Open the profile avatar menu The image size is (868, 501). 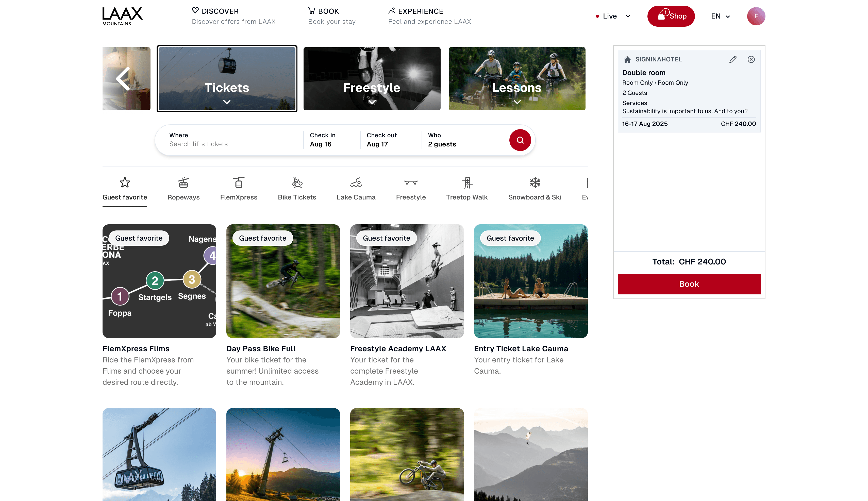pyautogui.click(x=756, y=16)
